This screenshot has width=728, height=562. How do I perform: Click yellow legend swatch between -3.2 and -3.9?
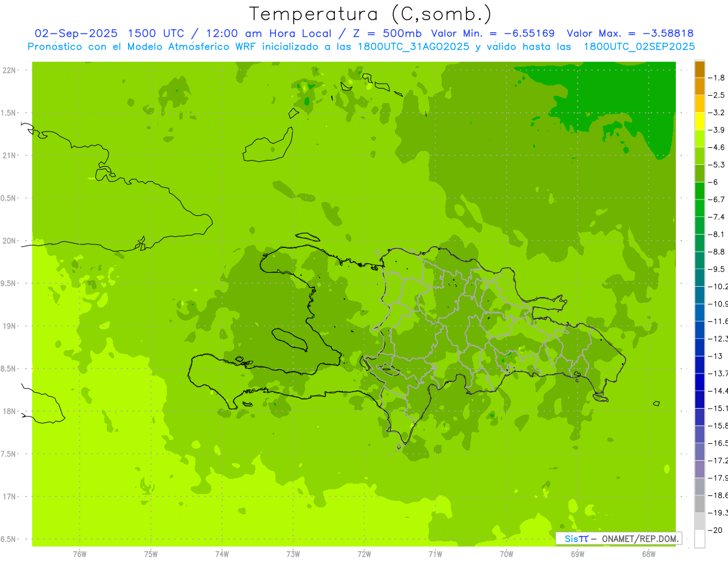pos(699,121)
